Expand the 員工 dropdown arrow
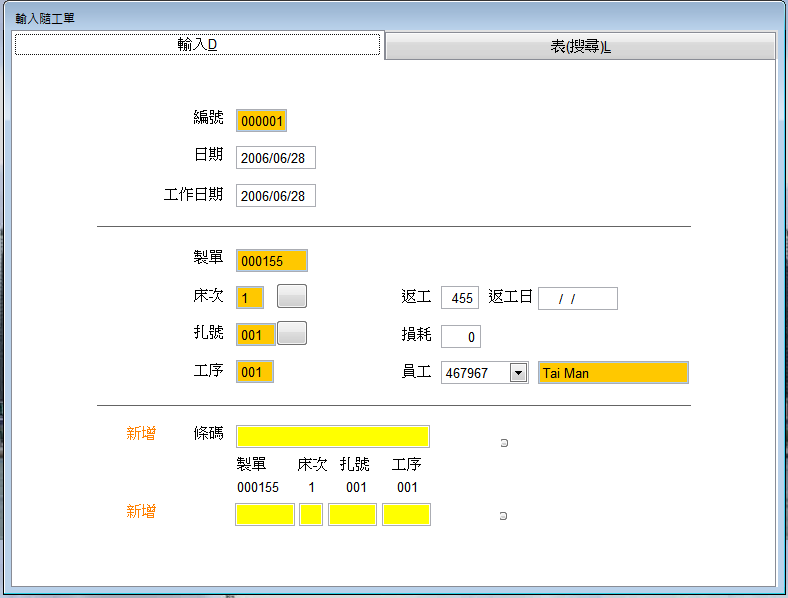The height and width of the screenshot is (598, 788). pyautogui.click(x=518, y=373)
